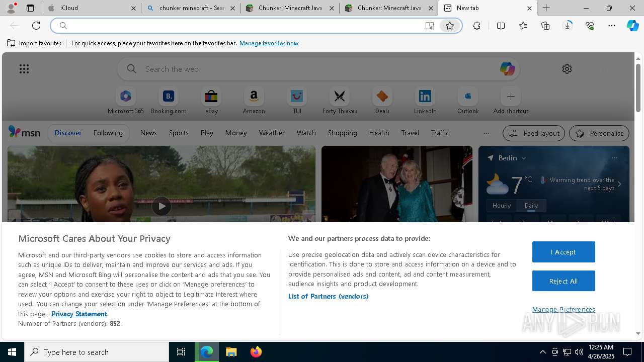Enter Immersive Reader icon in address bar
Image resolution: width=644 pixels, height=362 pixels.
(430, 26)
